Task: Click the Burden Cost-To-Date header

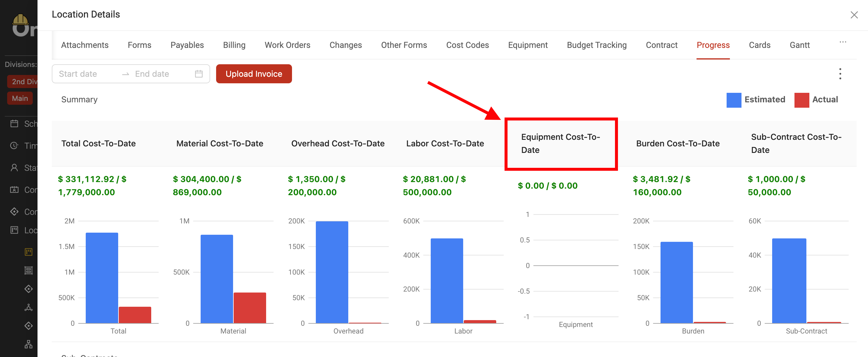Action: pyautogui.click(x=677, y=143)
